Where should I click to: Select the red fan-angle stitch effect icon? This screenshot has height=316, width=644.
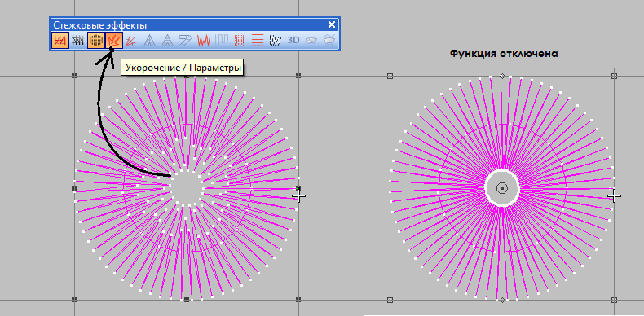click(x=131, y=40)
